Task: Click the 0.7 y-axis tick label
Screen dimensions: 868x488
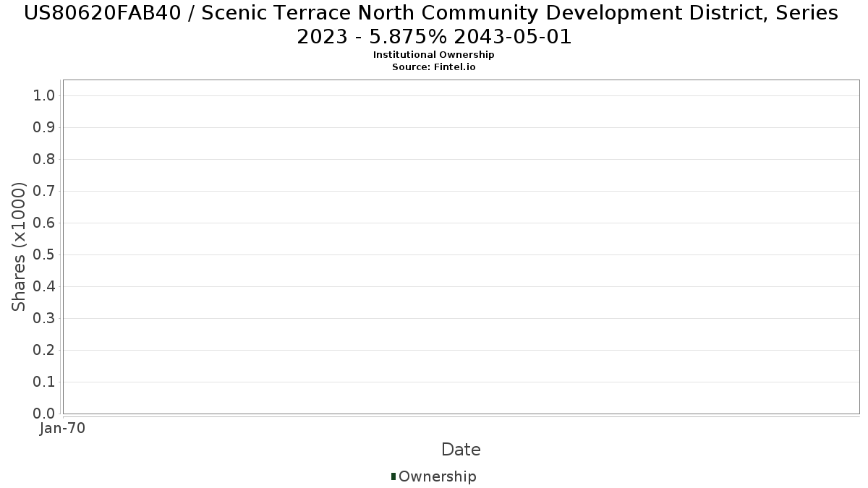Action: (44, 192)
